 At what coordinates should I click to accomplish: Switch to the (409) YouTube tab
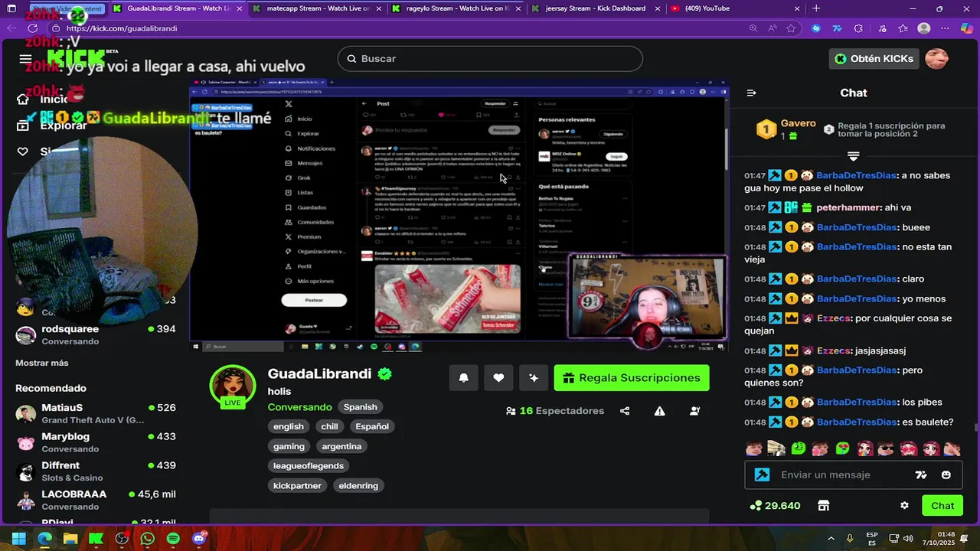733,8
